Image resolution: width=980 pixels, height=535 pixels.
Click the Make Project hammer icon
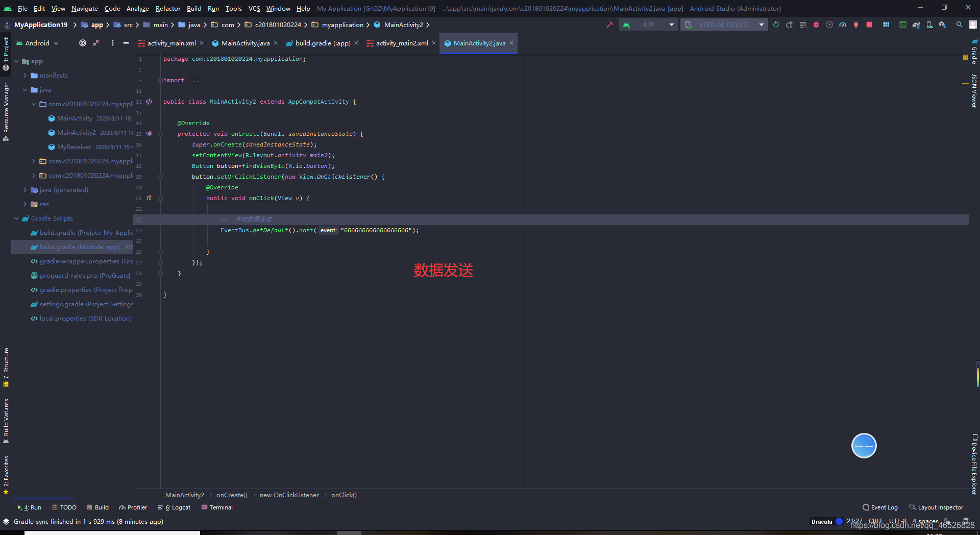609,25
